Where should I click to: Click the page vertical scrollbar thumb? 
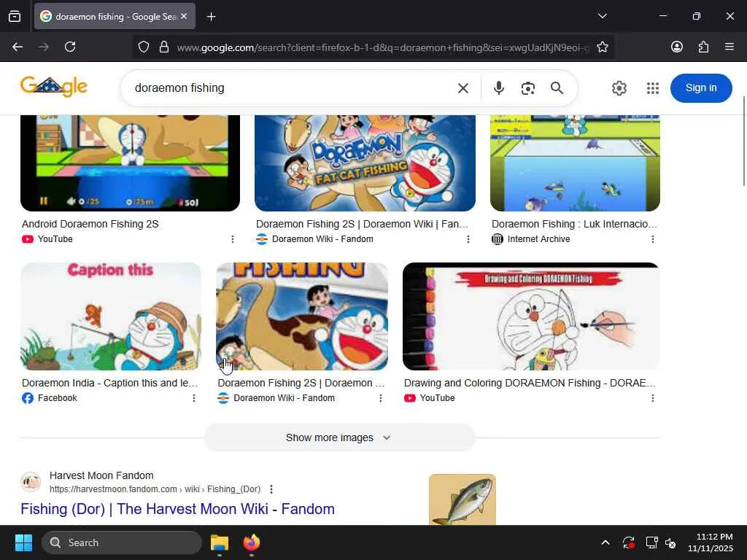tap(743, 141)
